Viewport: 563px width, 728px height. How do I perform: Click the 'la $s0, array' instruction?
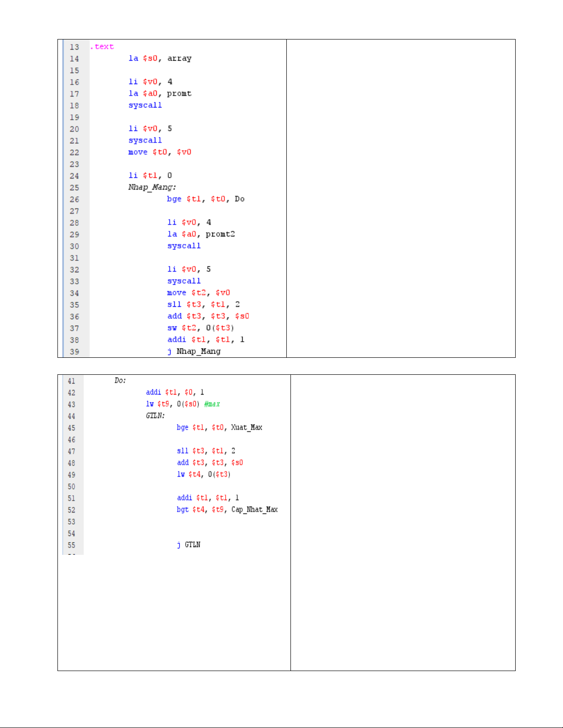pos(160,58)
